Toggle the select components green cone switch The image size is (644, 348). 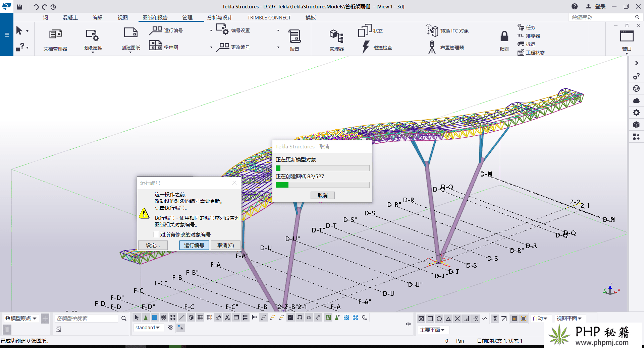coord(146,318)
